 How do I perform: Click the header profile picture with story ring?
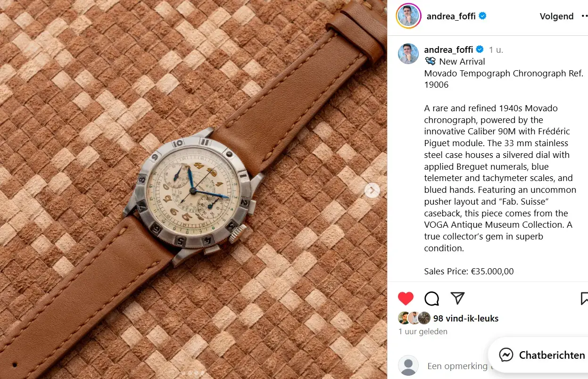[x=408, y=16]
